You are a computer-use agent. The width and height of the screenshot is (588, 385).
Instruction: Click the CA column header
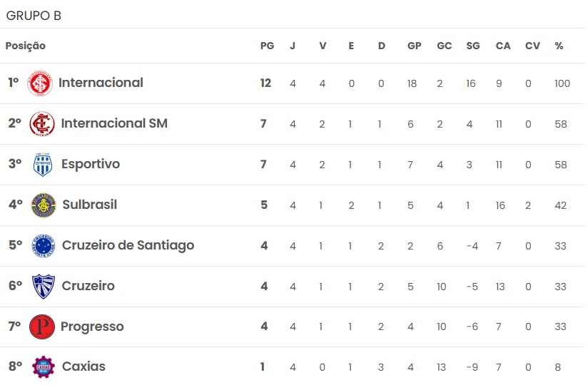(x=503, y=46)
